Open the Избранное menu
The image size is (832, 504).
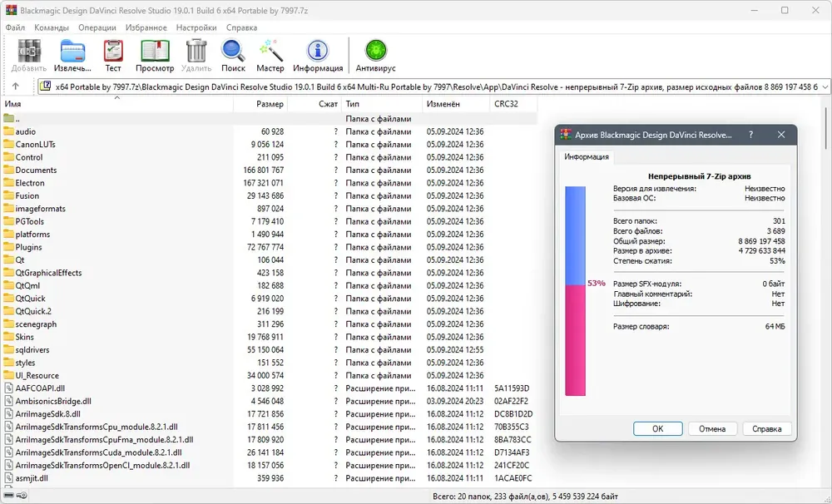(x=146, y=27)
